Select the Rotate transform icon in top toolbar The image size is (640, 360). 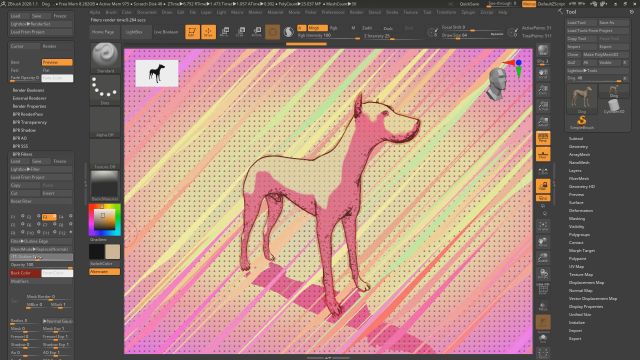[257, 32]
